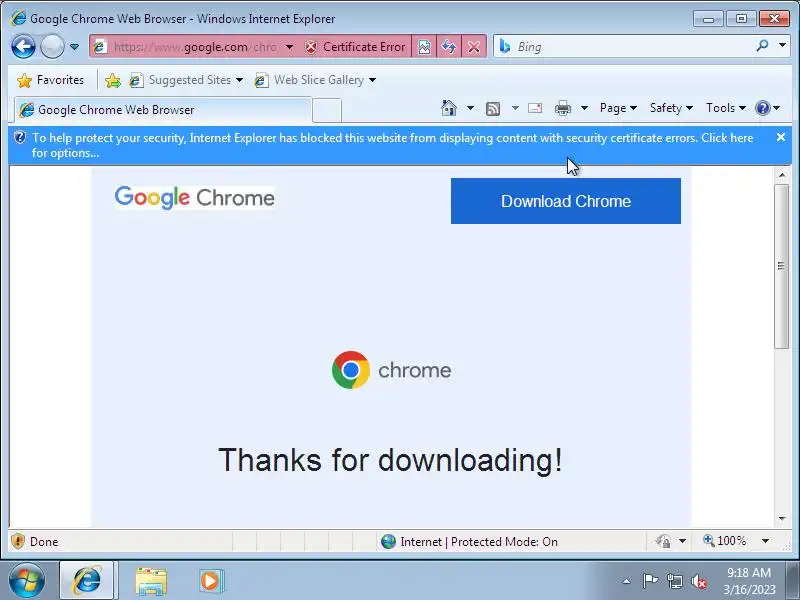
Task: Expand the padlock status dropdown arrow
Action: click(x=682, y=541)
